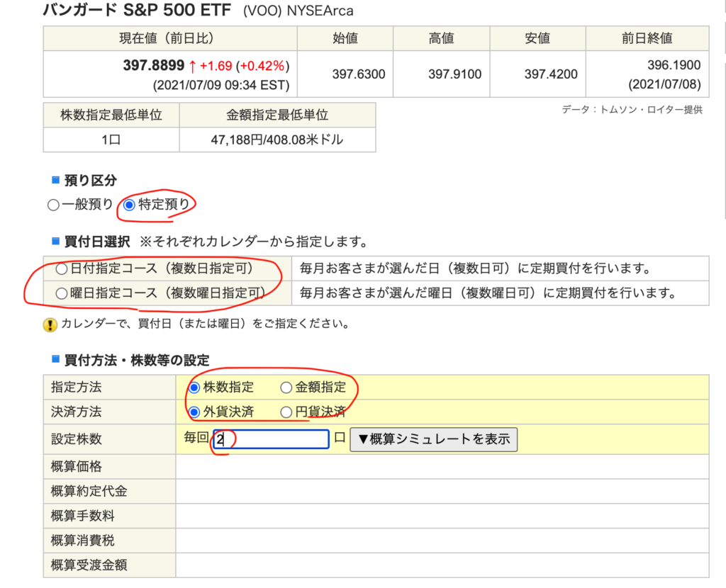Choose 日付指定コース radio option
This screenshot has width=726, height=588.
pyautogui.click(x=61, y=268)
